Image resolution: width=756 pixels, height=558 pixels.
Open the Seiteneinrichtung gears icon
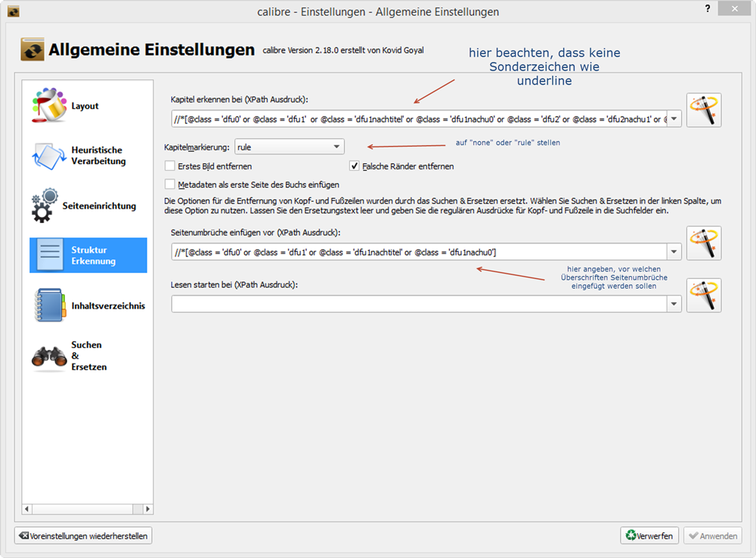[47, 206]
